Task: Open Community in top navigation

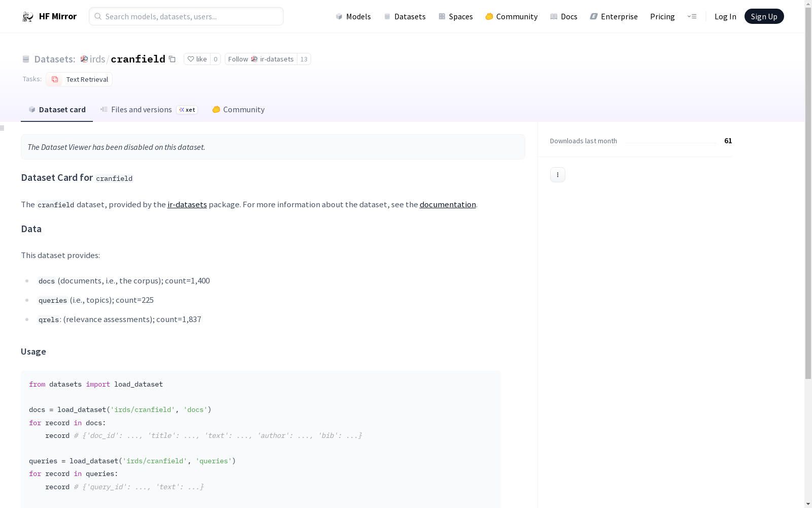Action: [x=511, y=16]
